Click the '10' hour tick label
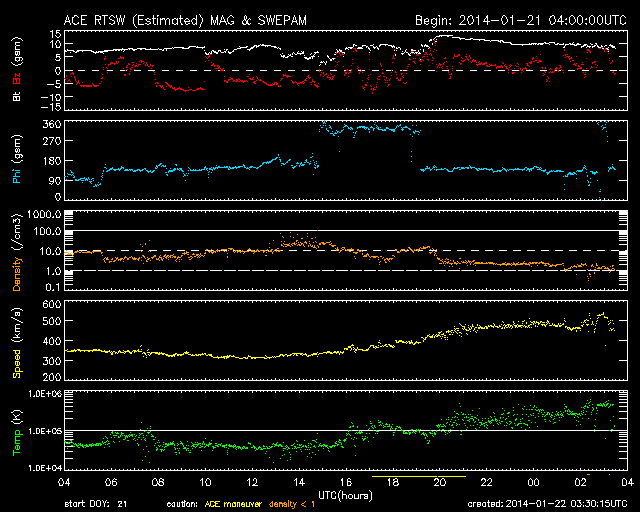The image size is (640, 512). tap(205, 482)
